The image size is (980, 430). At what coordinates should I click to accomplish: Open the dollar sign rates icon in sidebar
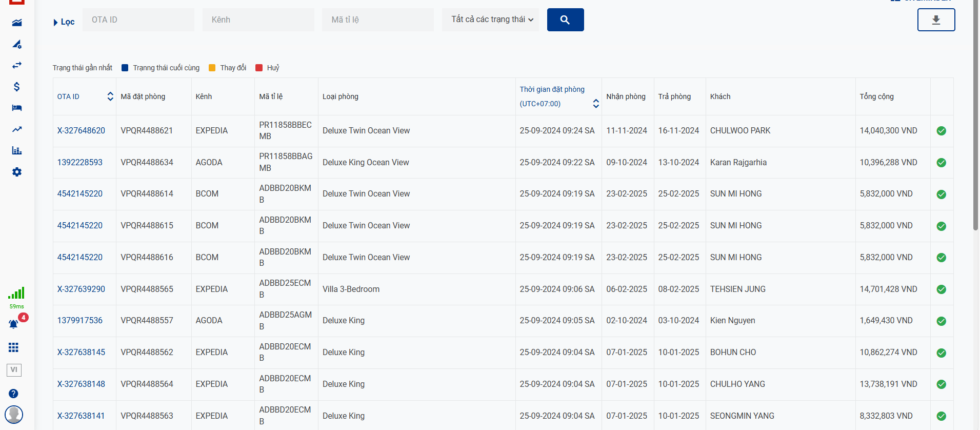coord(17,87)
